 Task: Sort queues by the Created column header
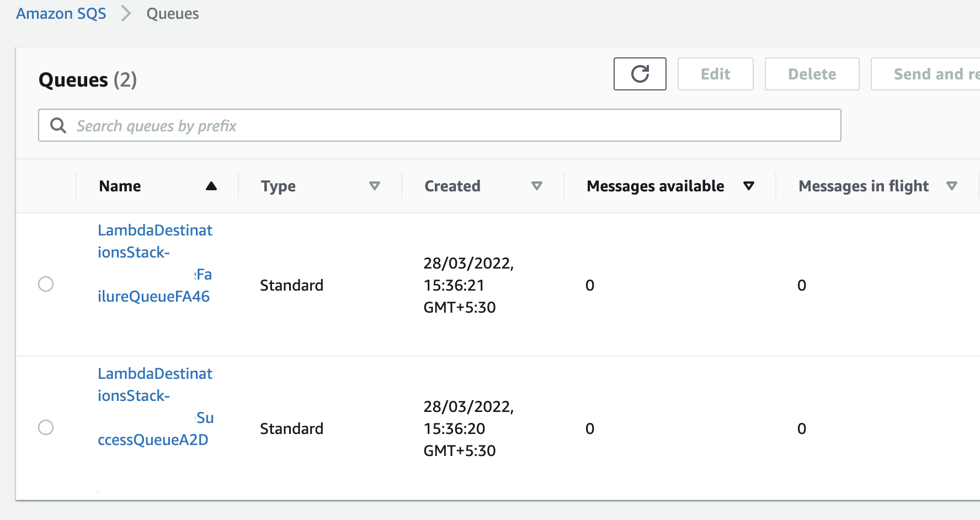[452, 186]
